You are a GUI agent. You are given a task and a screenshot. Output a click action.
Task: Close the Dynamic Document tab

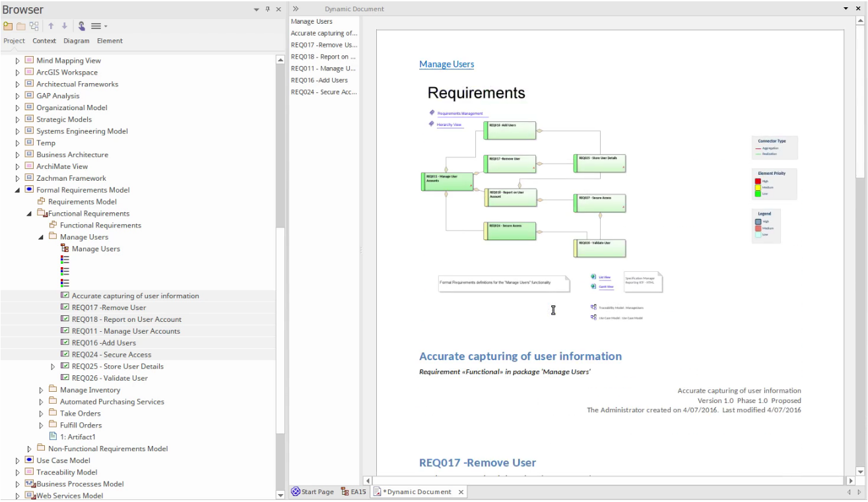click(x=461, y=492)
